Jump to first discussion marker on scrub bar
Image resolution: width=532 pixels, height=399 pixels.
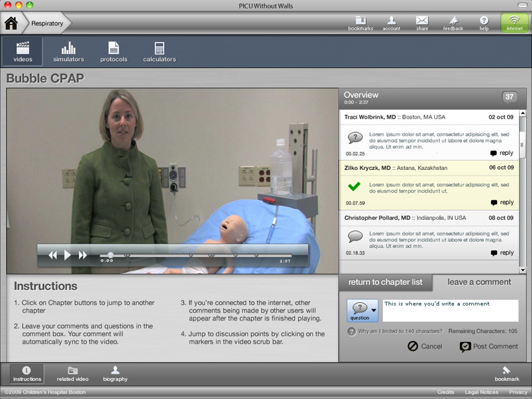point(127,255)
